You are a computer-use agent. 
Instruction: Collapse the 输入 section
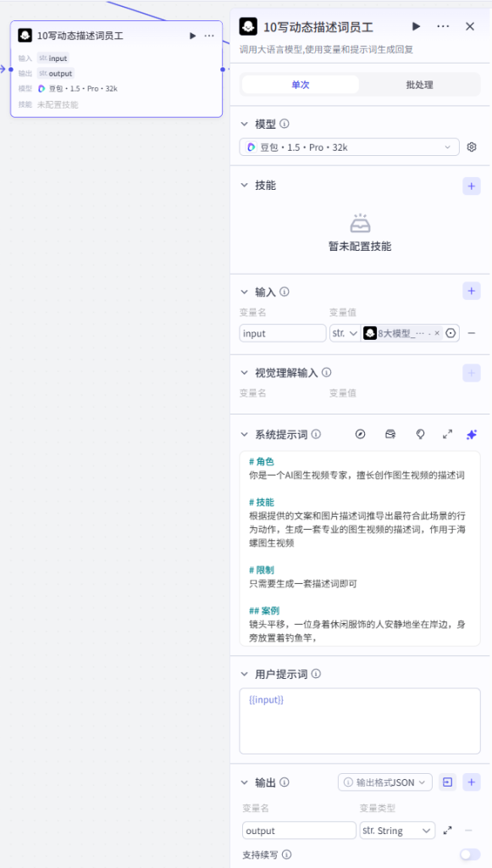tap(245, 292)
